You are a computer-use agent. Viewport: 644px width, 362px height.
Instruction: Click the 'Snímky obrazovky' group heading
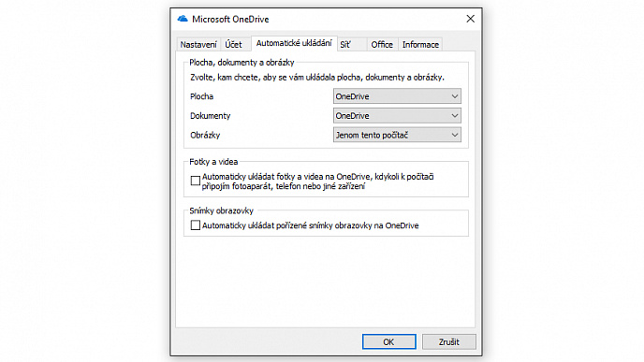pos(221,211)
